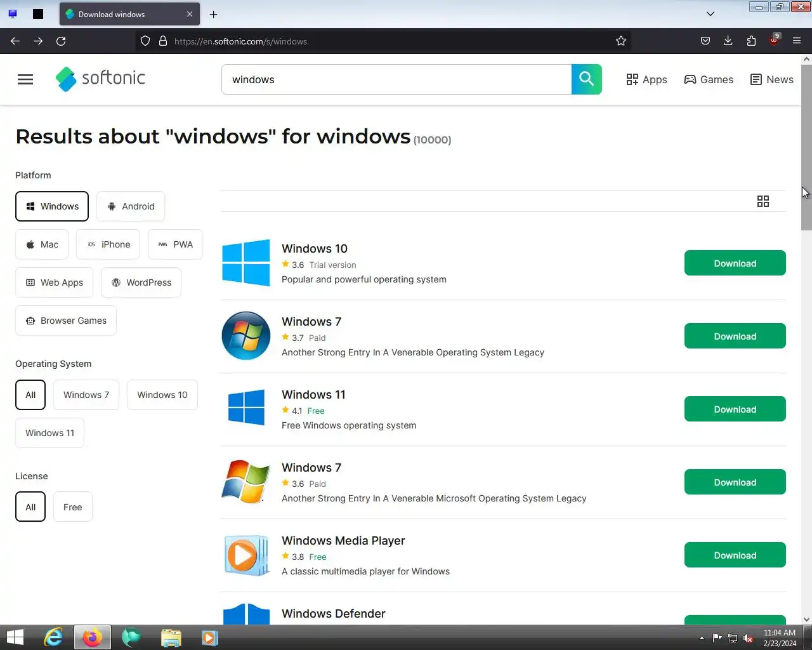
Task: Save page to Pocket
Action: (705, 41)
